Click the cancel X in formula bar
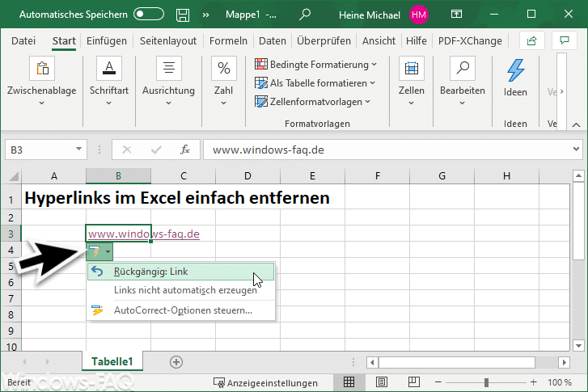 click(x=127, y=150)
